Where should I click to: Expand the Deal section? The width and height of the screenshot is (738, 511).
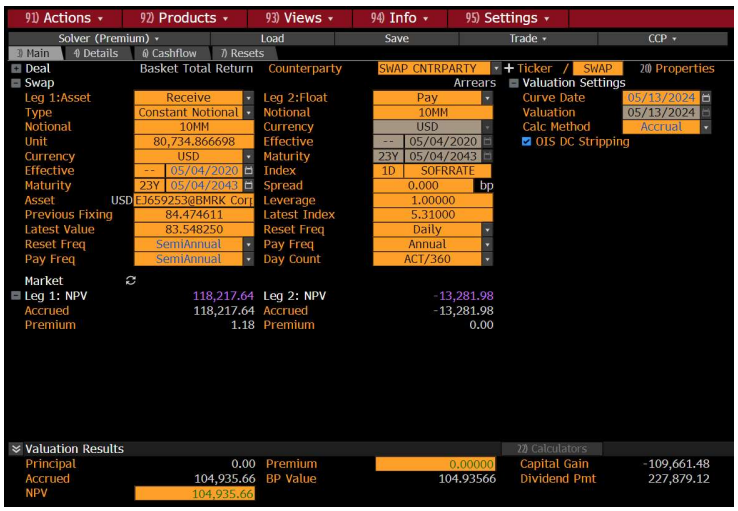(x=16, y=69)
